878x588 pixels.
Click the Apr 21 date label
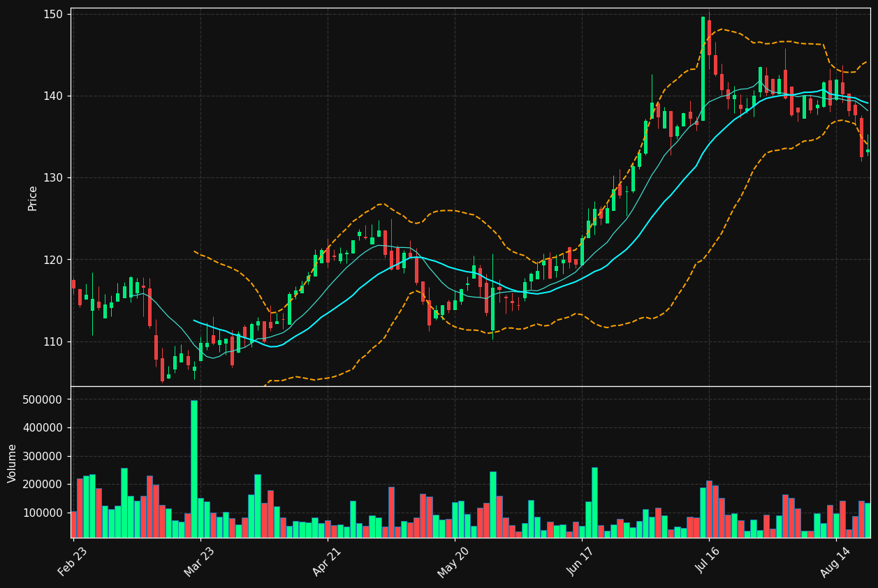click(x=327, y=561)
